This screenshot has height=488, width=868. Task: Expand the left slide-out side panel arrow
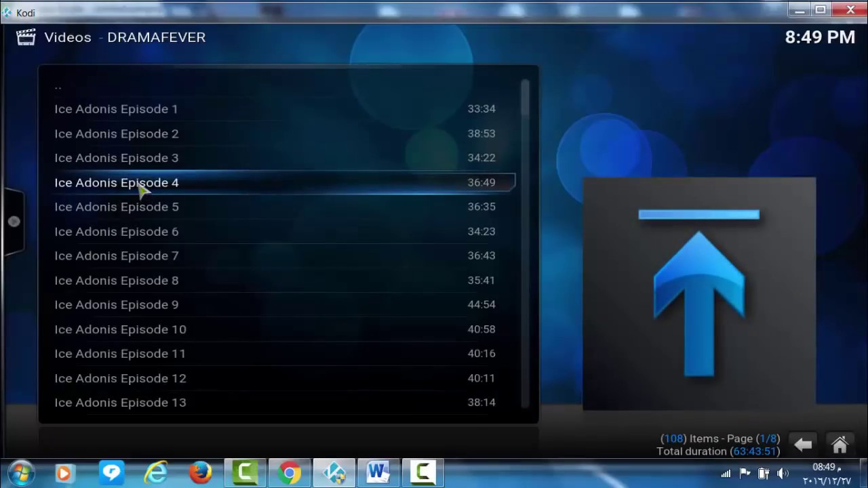pos(14,221)
